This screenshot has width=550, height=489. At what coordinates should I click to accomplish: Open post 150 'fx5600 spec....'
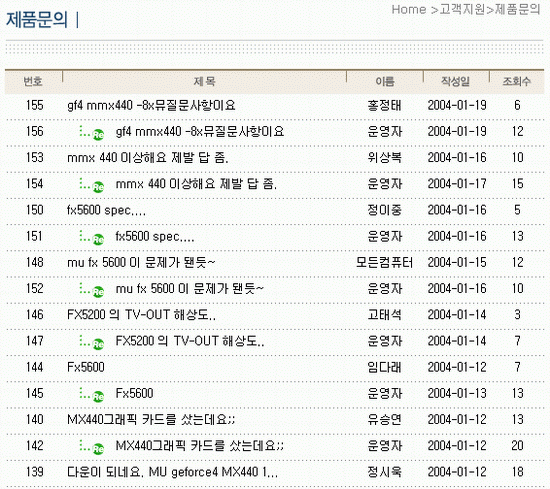click(106, 210)
